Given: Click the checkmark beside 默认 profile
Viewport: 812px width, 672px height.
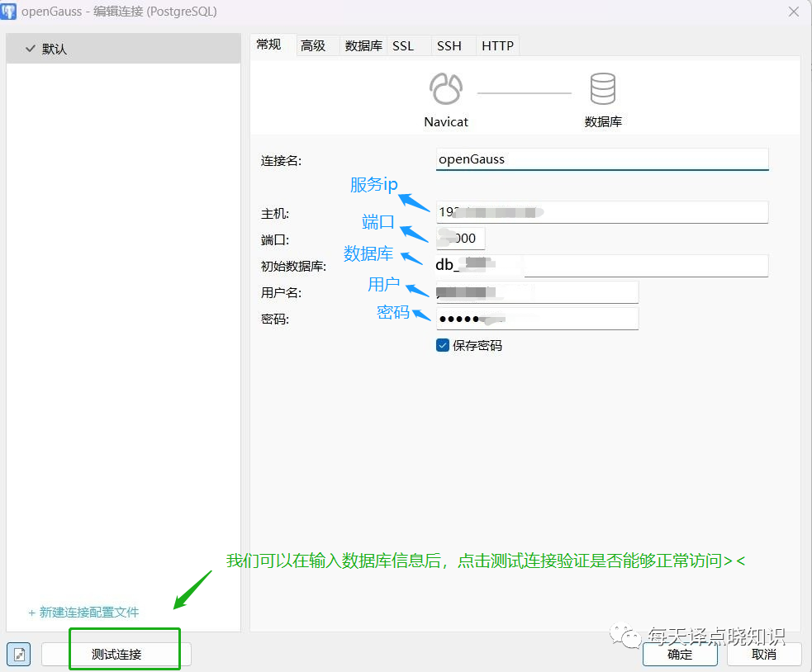Looking at the screenshot, I should point(31,48).
